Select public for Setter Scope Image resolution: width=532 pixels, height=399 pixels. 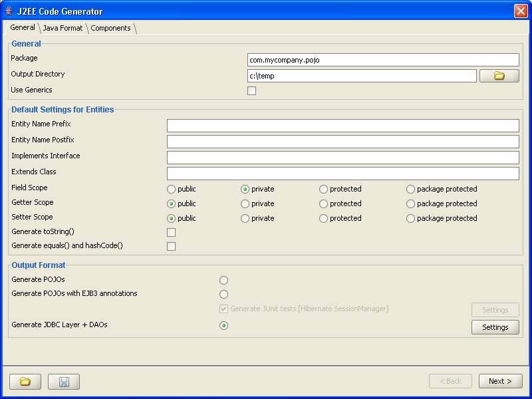(x=172, y=218)
